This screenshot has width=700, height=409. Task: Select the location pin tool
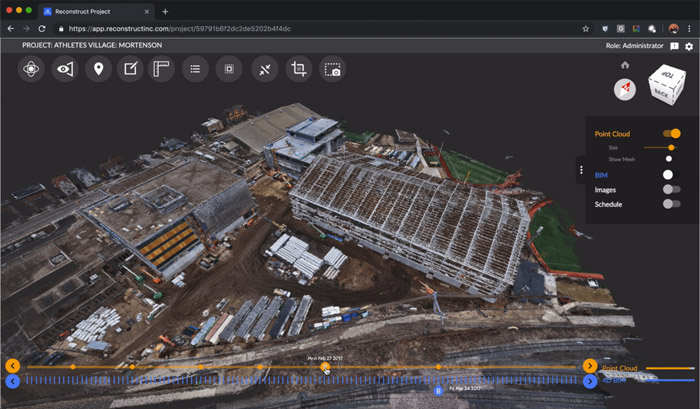click(97, 69)
